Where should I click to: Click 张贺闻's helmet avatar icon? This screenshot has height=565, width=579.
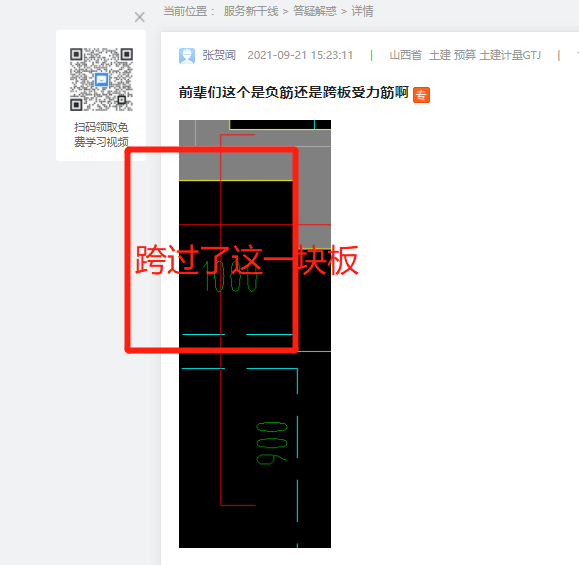click(187, 56)
